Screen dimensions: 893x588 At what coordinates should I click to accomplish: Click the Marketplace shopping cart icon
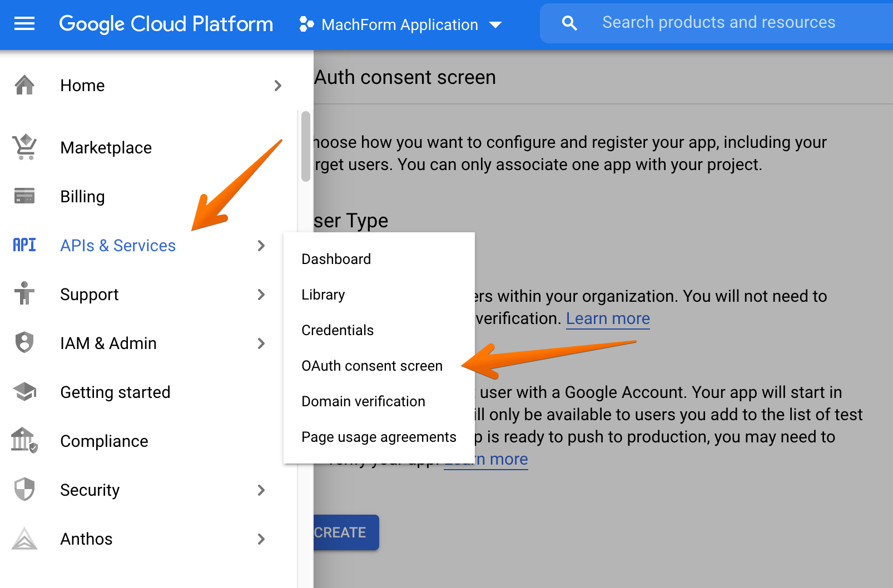click(24, 147)
